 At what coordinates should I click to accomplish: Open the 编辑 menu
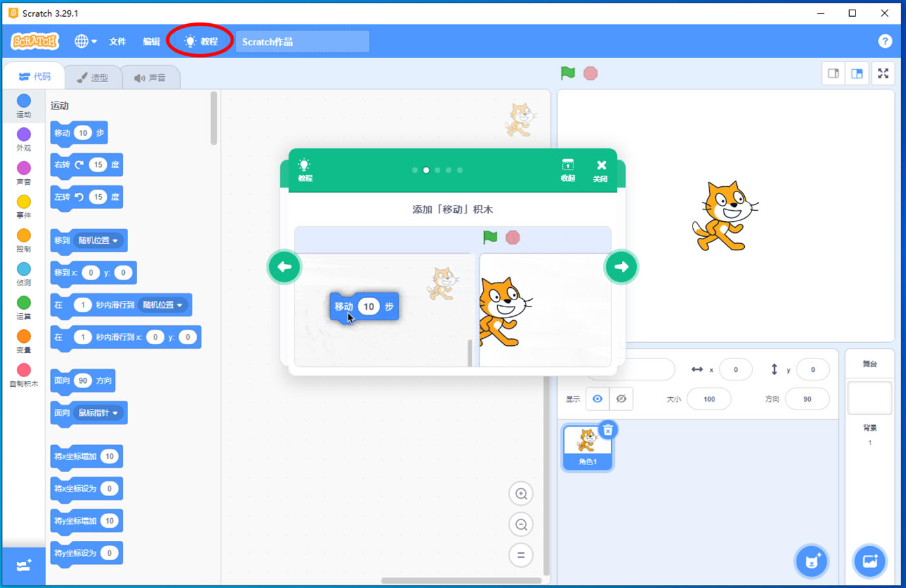tap(151, 41)
